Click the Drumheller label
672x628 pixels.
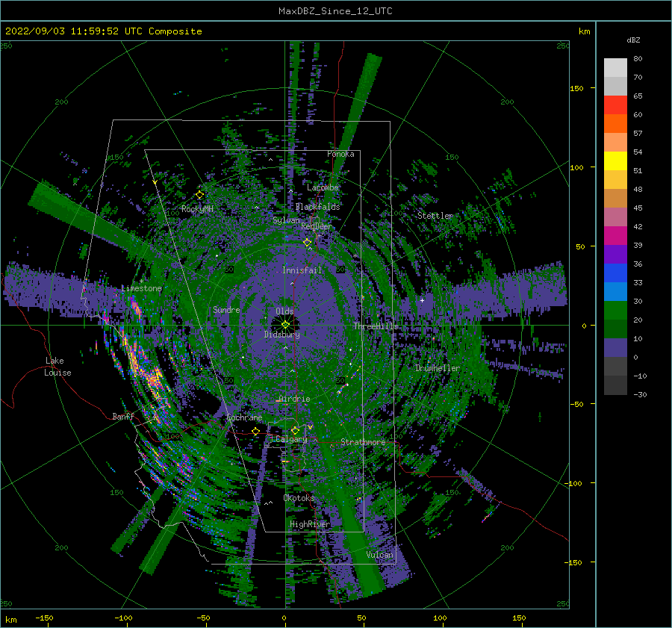tap(438, 368)
